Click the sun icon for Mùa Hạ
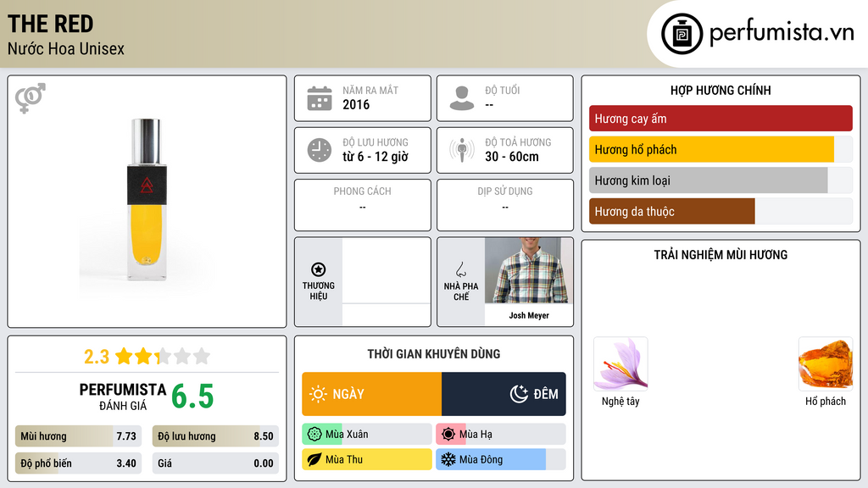This screenshot has height=488, width=868. coord(448,435)
